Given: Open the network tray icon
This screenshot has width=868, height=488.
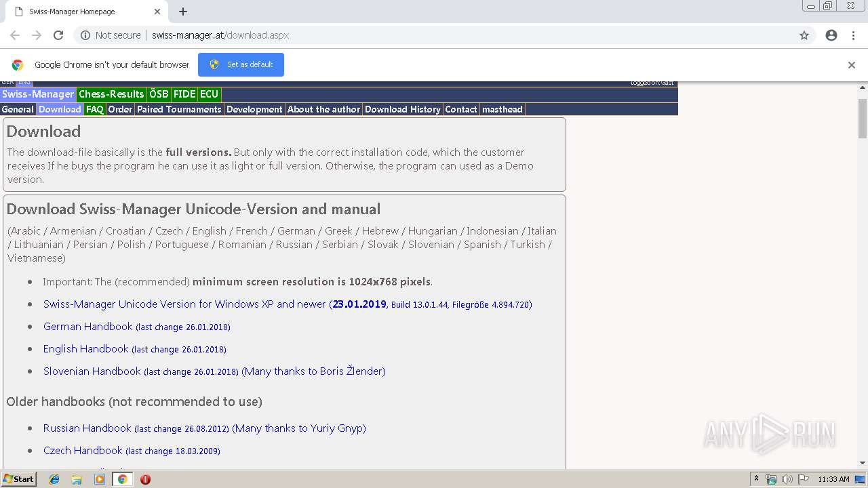Looking at the screenshot, I should click(771, 479).
